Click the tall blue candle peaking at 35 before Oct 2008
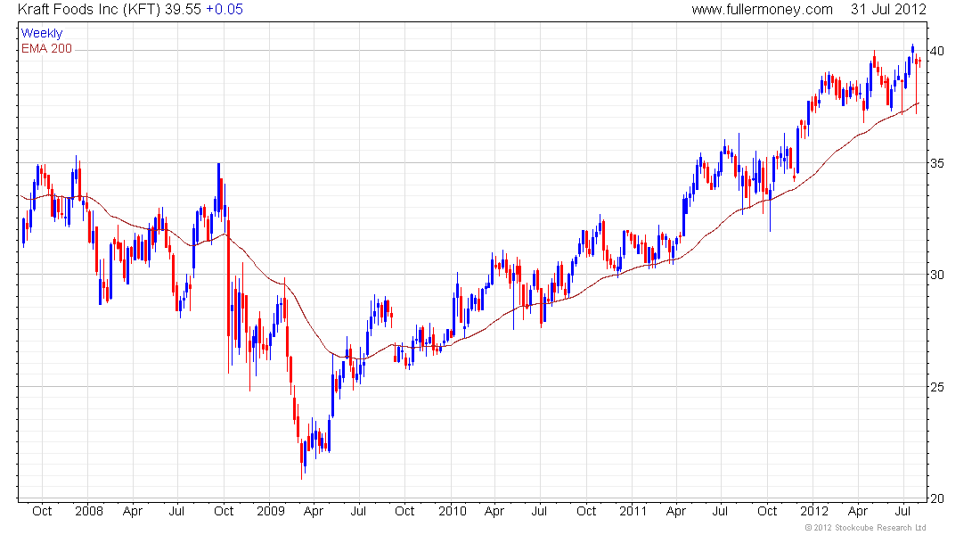 point(219,189)
